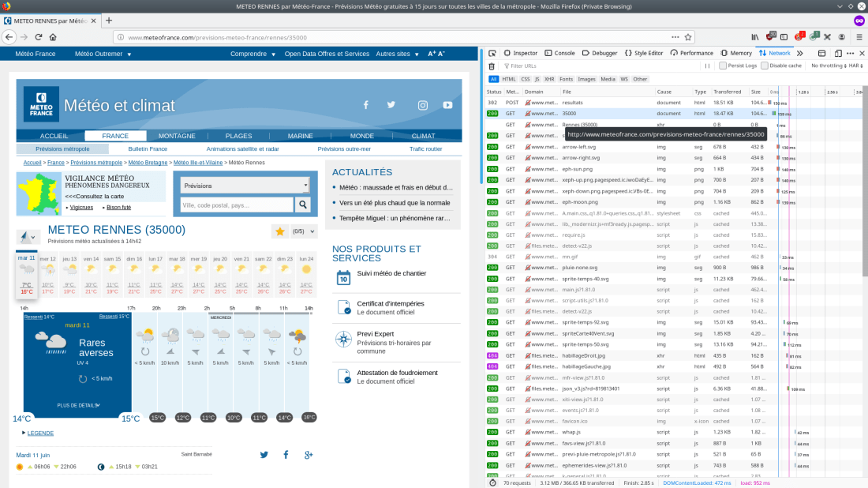The image size is (868, 488).
Task: Click the magnifier search button beside city field
Action: 302,205
